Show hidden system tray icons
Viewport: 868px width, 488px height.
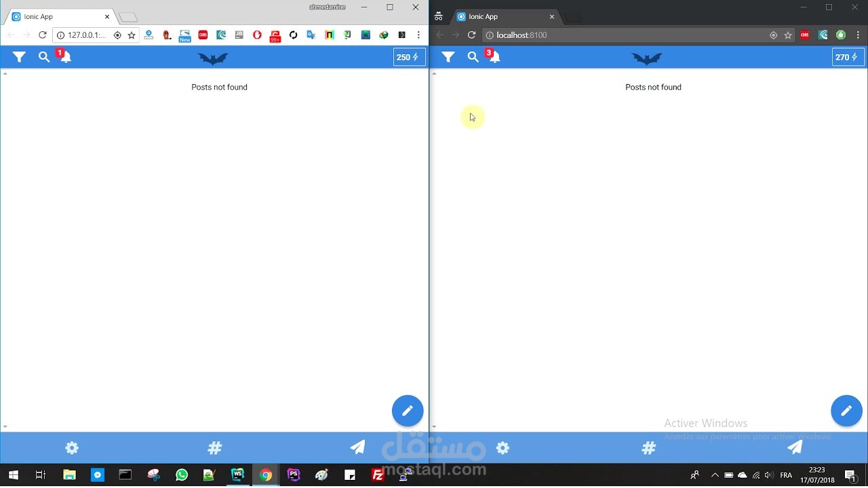(x=714, y=475)
